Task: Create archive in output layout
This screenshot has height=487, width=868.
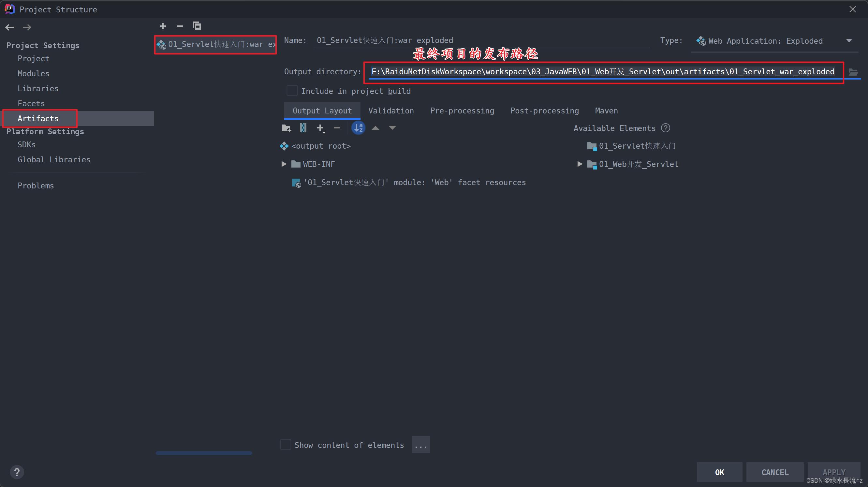Action: tap(303, 128)
